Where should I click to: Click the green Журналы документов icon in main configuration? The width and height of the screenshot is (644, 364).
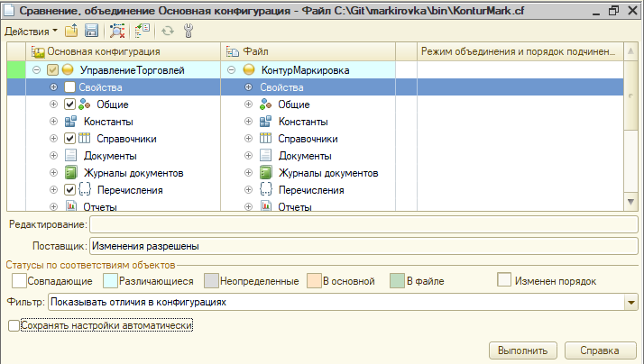pyautogui.click(x=70, y=173)
